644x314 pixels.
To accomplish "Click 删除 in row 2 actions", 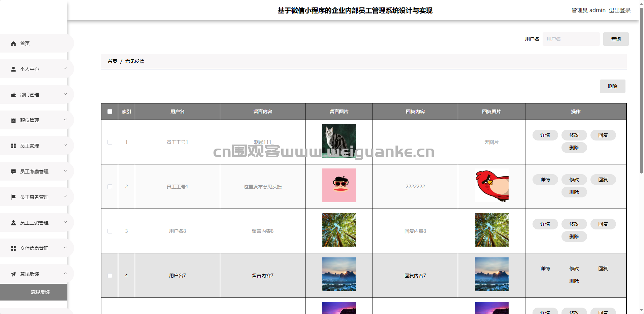I will (x=574, y=192).
